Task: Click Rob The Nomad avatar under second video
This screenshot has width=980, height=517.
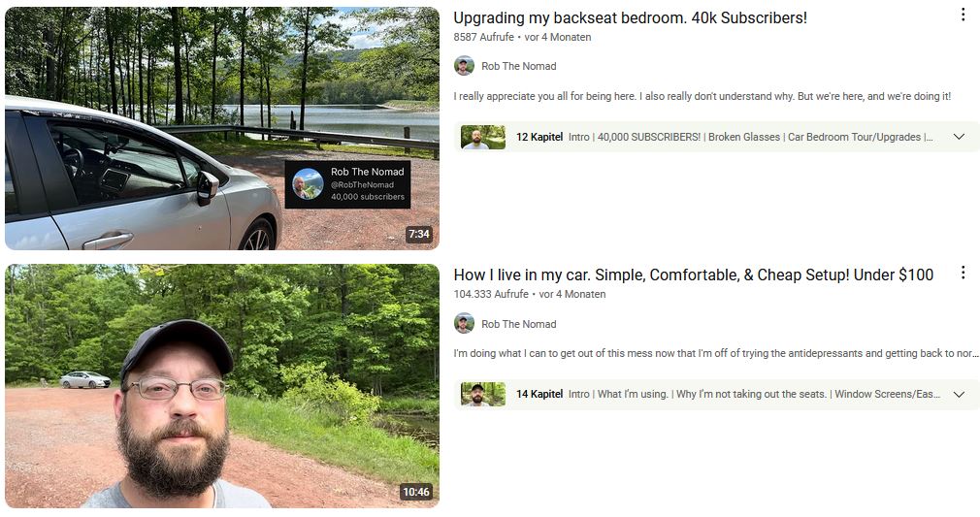Action: [464, 323]
